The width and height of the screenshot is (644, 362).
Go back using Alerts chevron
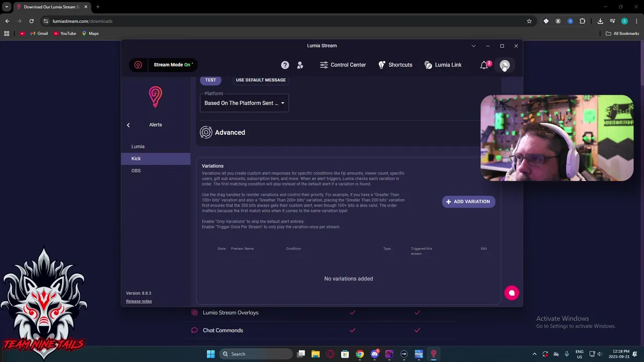tap(128, 125)
